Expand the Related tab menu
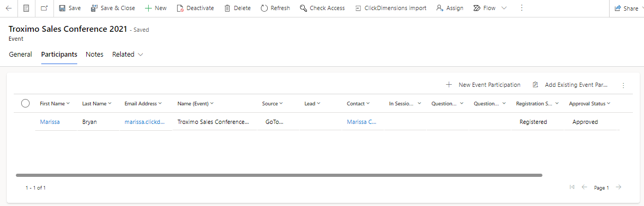The width and height of the screenshot is (644, 206). tap(128, 54)
